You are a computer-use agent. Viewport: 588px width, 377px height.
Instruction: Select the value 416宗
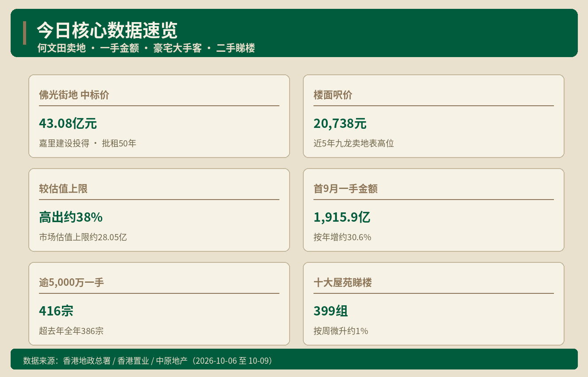(x=56, y=311)
